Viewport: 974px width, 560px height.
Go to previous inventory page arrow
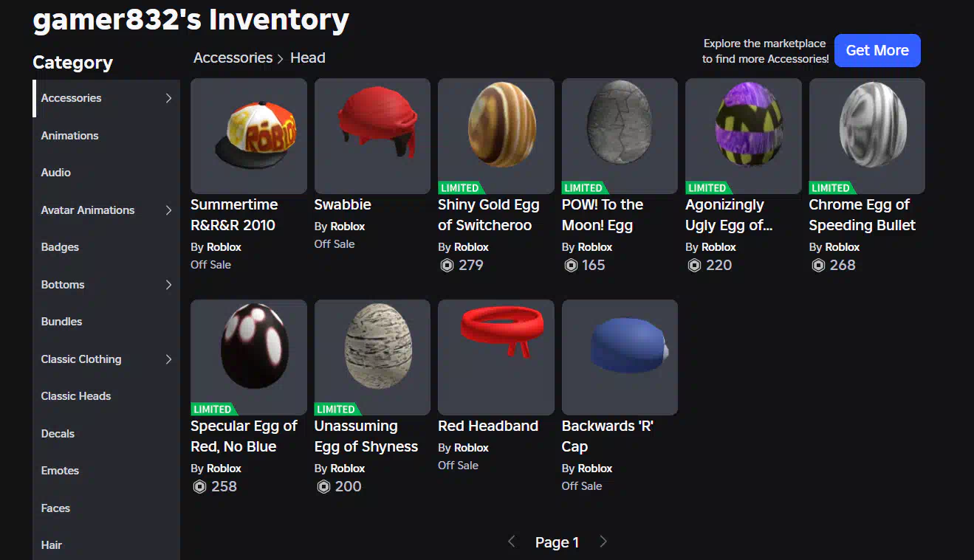(x=511, y=542)
